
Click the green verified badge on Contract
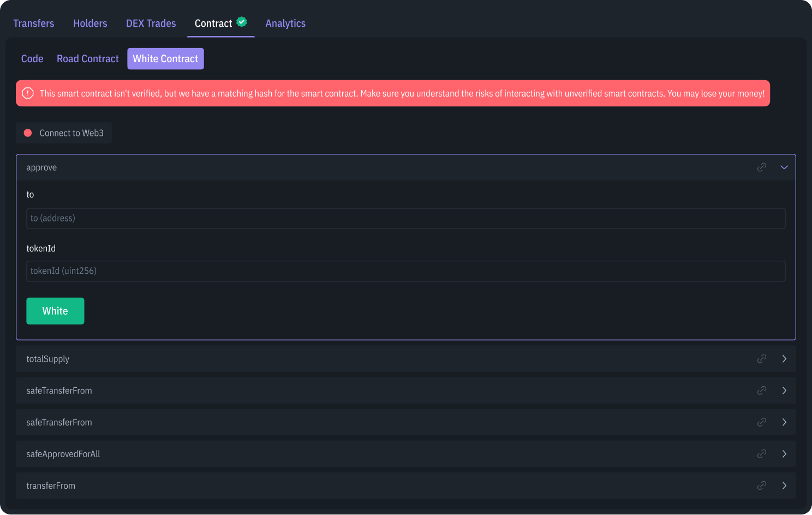click(x=242, y=22)
